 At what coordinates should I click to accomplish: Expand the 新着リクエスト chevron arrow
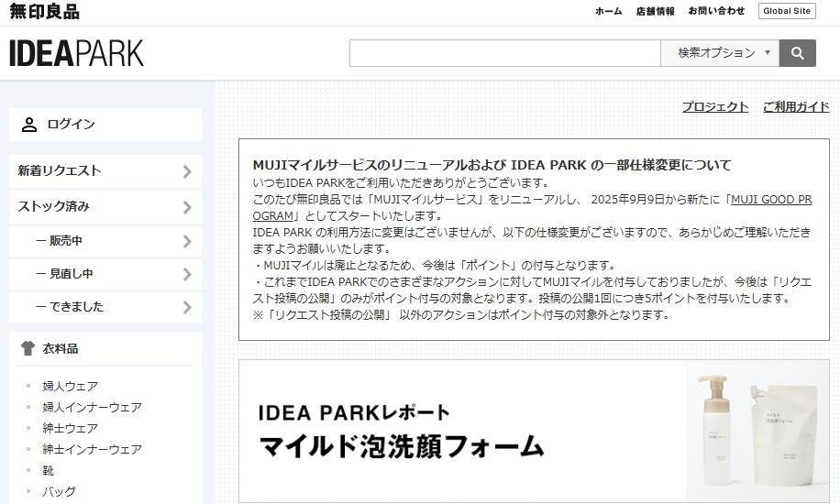[187, 171]
